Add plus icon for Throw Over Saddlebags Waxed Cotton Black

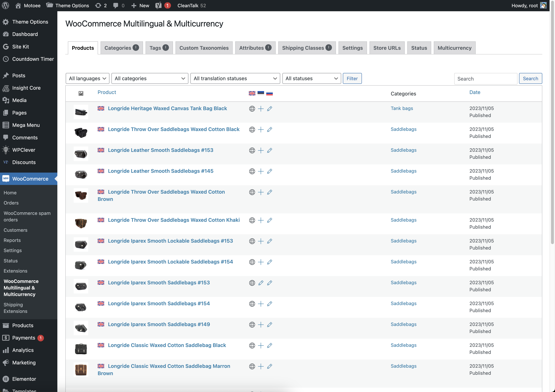pos(261,130)
